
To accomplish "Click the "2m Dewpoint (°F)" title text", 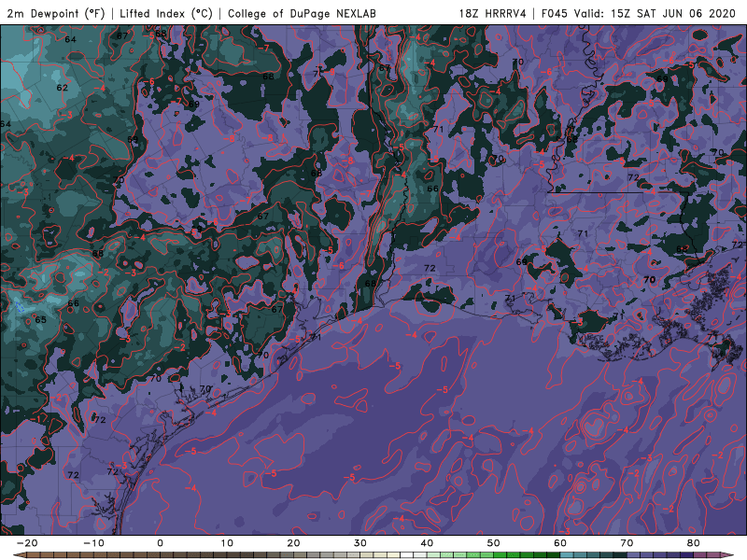I will [x=56, y=13].
